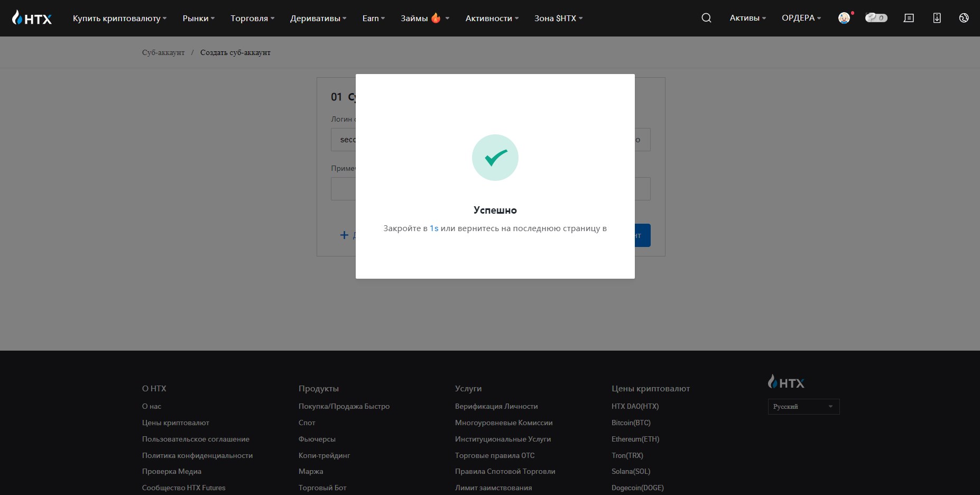Click the app download phone icon
This screenshot has height=495, width=980.
tap(937, 18)
